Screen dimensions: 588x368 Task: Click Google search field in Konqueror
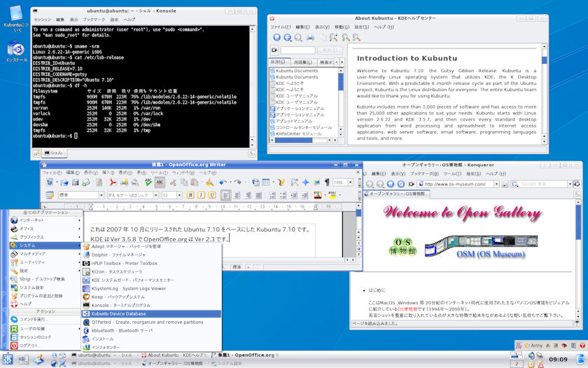click(x=542, y=184)
